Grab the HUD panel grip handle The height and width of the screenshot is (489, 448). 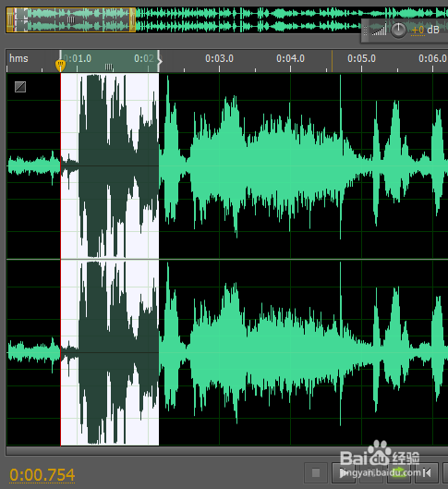point(365,31)
